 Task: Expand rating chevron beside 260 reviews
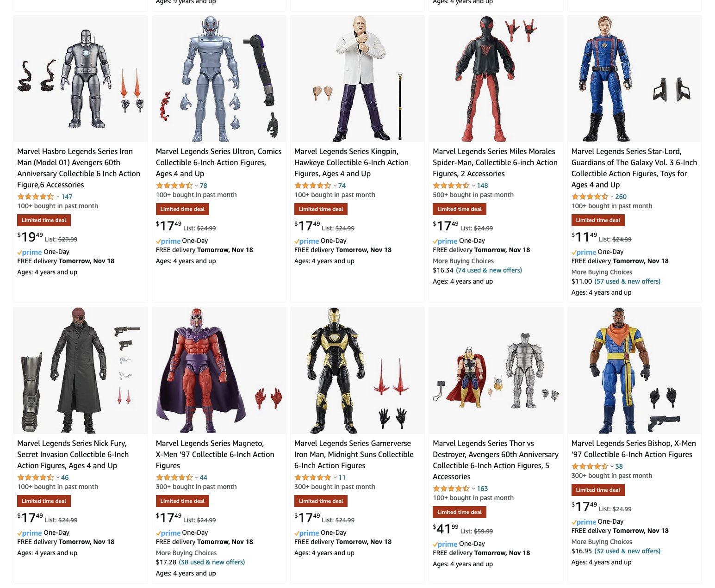[x=612, y=197]
